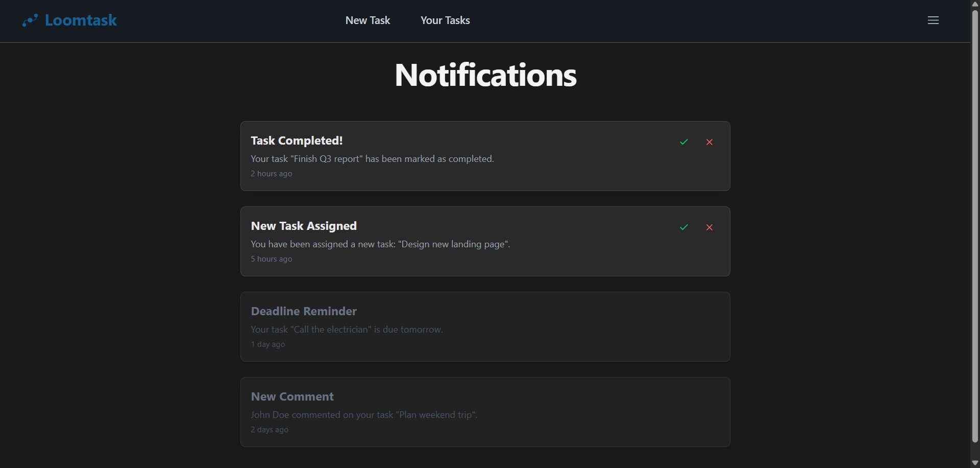This screenshot has width=980, height=468.
Task: Dismiss the "Task Completed!" notification
Action: click(709, 142)
